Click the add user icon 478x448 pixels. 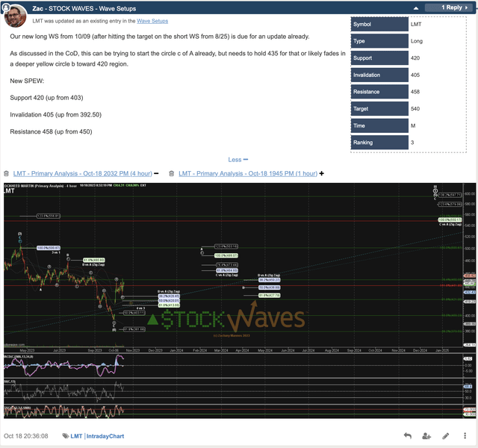(426, 435)
